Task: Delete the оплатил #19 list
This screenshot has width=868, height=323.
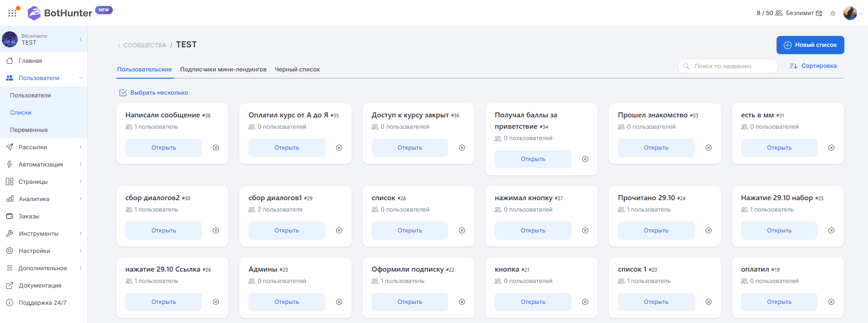Action: coord(831,302)
